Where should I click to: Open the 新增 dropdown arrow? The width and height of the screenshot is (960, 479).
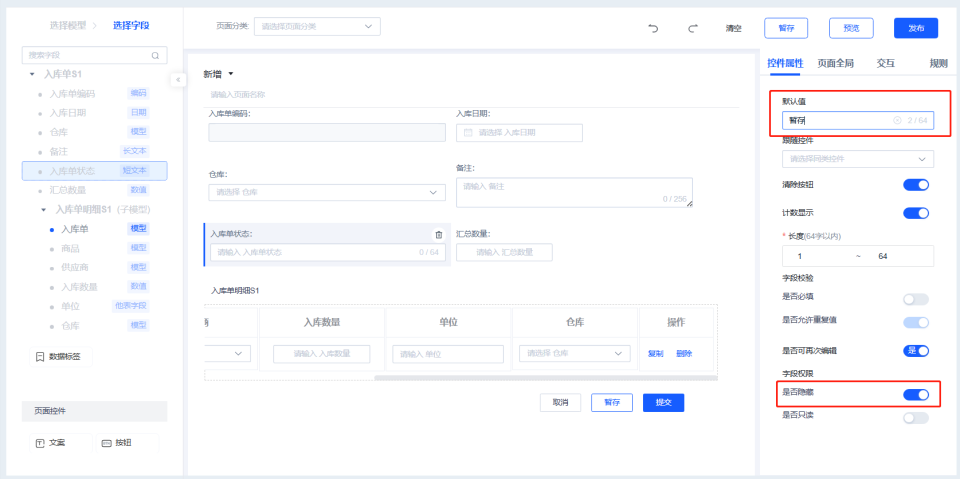[231, 74]
